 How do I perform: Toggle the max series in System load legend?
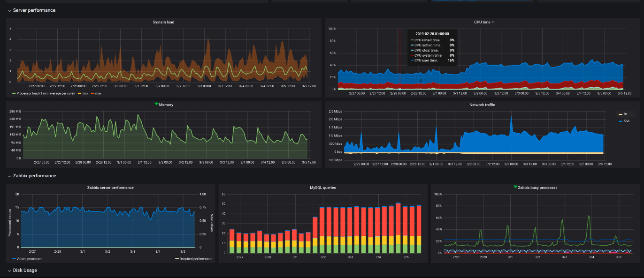point(99,93)
